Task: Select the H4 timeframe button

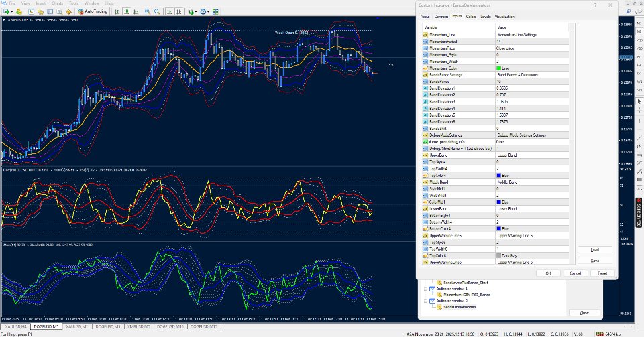Action: click(x=639, y=65)
